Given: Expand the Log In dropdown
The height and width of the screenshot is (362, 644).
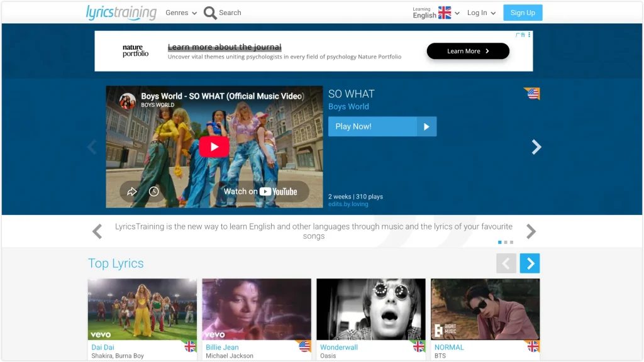Looking at the screenshot, I should pos(481,13).
